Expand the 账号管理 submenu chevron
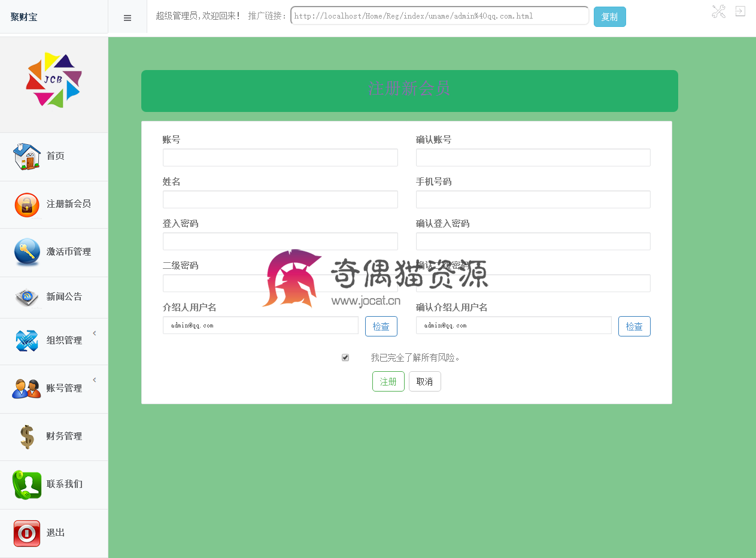Viewport: 756px width, 558px height. click(x=95, y=380)
